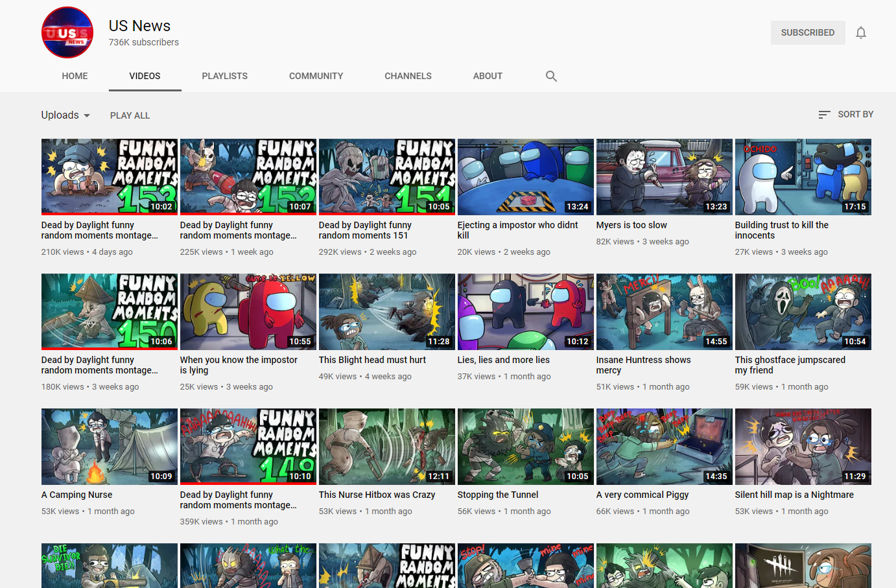Open the SORT BY menu
The image size is (896, 588).
tap(845, 115)
